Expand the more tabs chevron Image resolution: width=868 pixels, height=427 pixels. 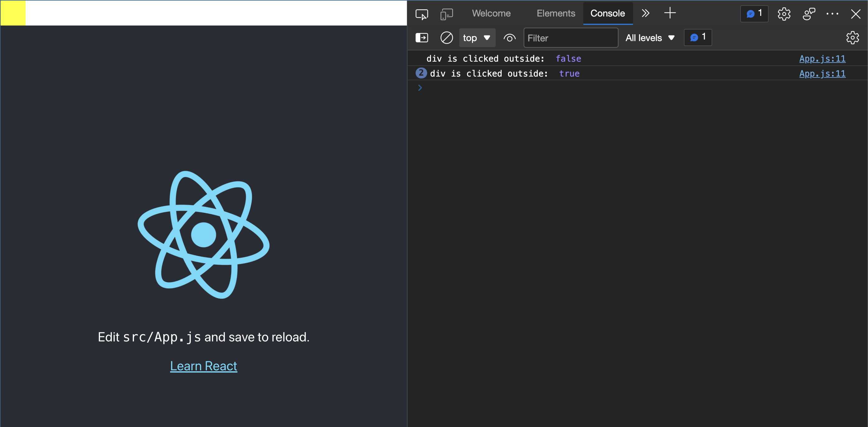[645, 13]
